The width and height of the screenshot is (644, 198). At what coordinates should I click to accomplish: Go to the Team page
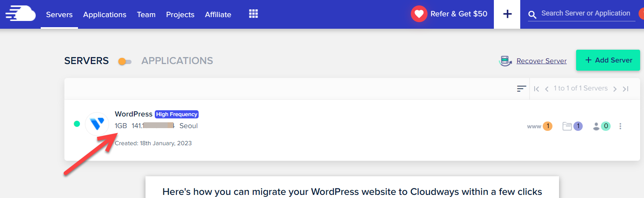click(146, 14)
